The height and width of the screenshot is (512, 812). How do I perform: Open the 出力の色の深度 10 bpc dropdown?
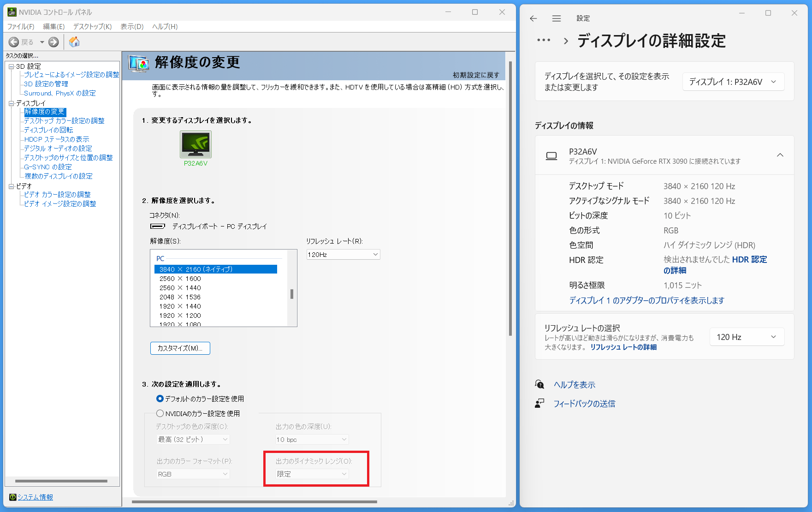[x=312, y=440]
